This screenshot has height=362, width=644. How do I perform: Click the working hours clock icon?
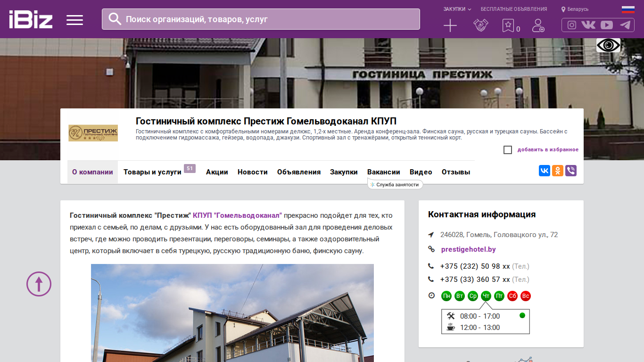431,296
